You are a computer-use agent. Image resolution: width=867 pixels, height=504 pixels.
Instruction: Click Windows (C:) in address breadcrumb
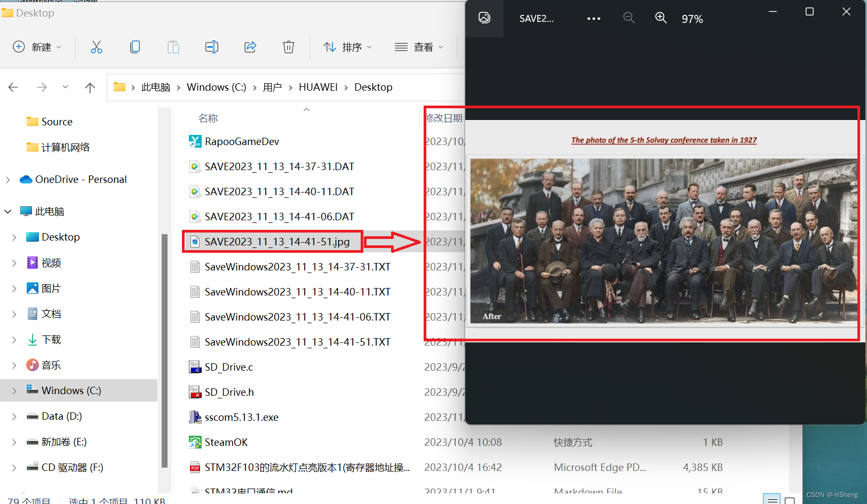217,87
